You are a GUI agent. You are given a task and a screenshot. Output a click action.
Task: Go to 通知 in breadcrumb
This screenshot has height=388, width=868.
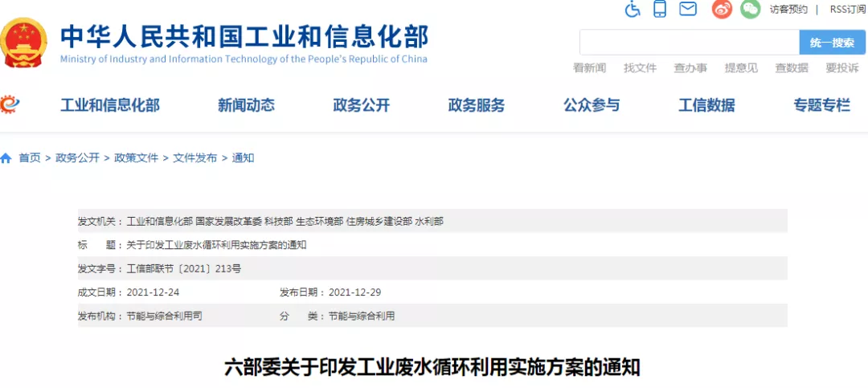pos(243,158)
